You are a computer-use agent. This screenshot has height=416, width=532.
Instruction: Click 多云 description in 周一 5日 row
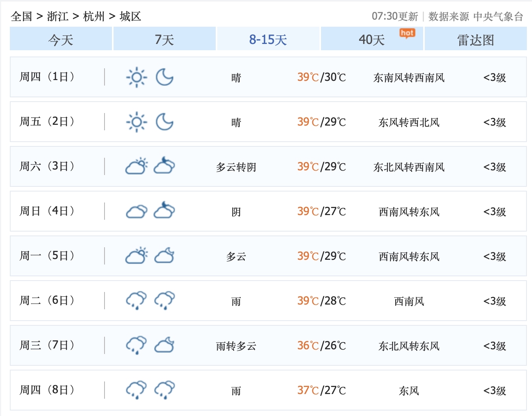[236, 257]
